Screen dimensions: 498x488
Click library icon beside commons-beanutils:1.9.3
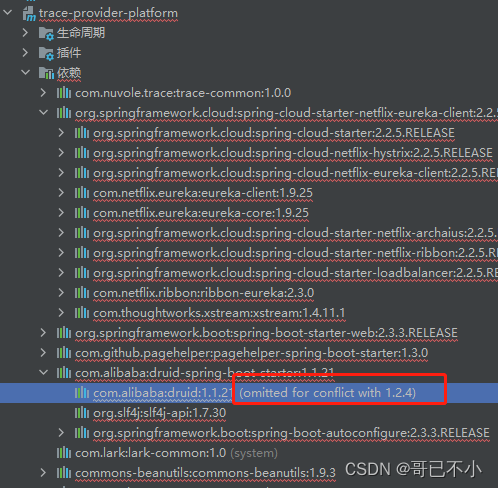tap(64, 473)
